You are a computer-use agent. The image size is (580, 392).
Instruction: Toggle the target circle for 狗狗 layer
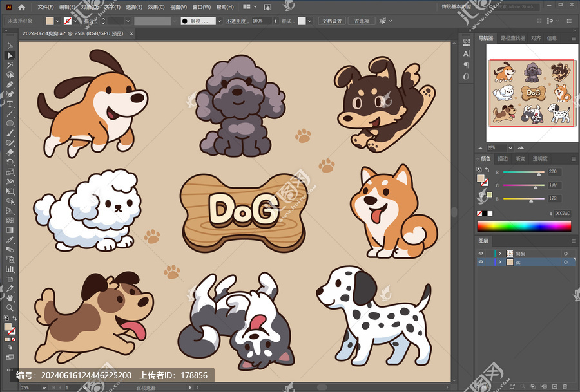[566, 254]
